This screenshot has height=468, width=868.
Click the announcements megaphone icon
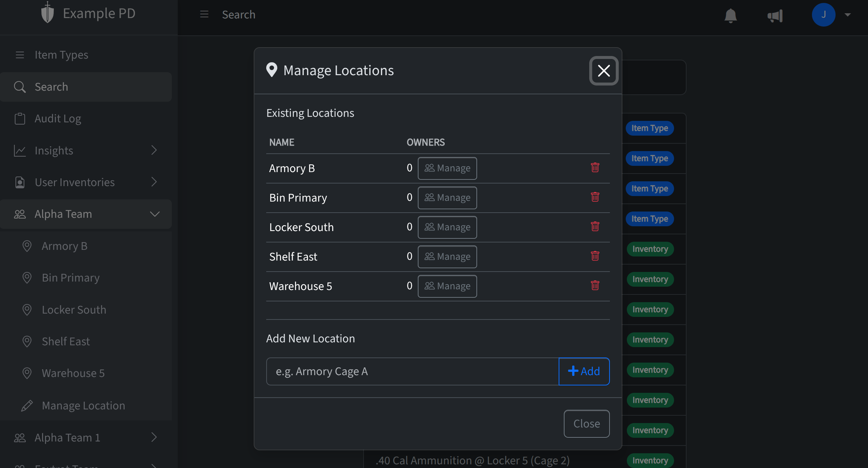pyautogui.click(x=775, y=16)
